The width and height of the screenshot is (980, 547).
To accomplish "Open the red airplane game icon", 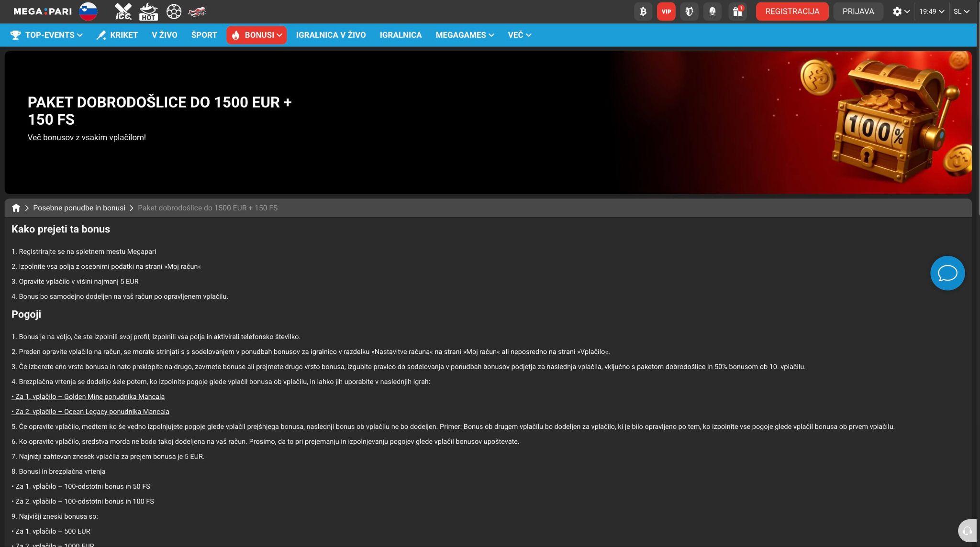I will 197,11.
